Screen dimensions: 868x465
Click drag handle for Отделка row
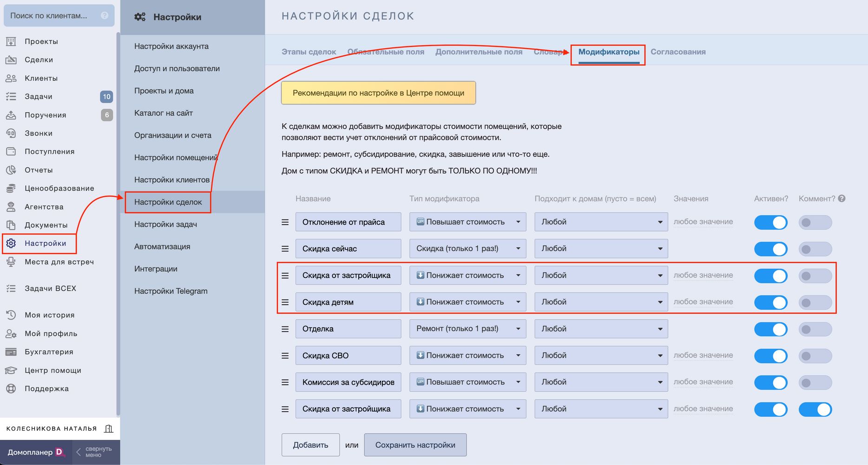285,329
